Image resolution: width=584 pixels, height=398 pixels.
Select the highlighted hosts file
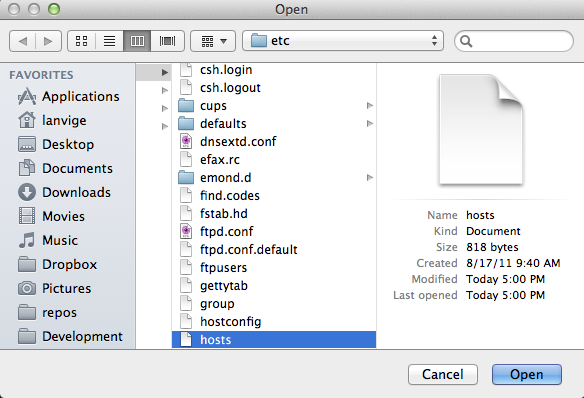pos(274,340)
